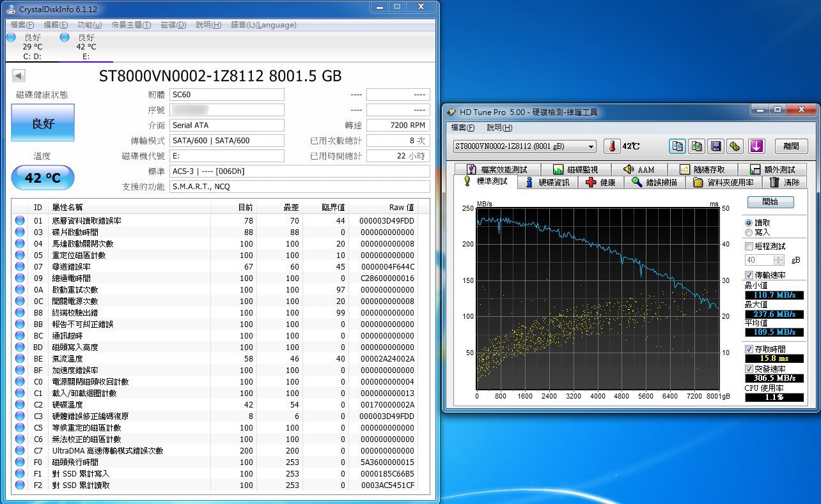Open the 硬碟資訊 info tab
821x504 pixels.
547,182
